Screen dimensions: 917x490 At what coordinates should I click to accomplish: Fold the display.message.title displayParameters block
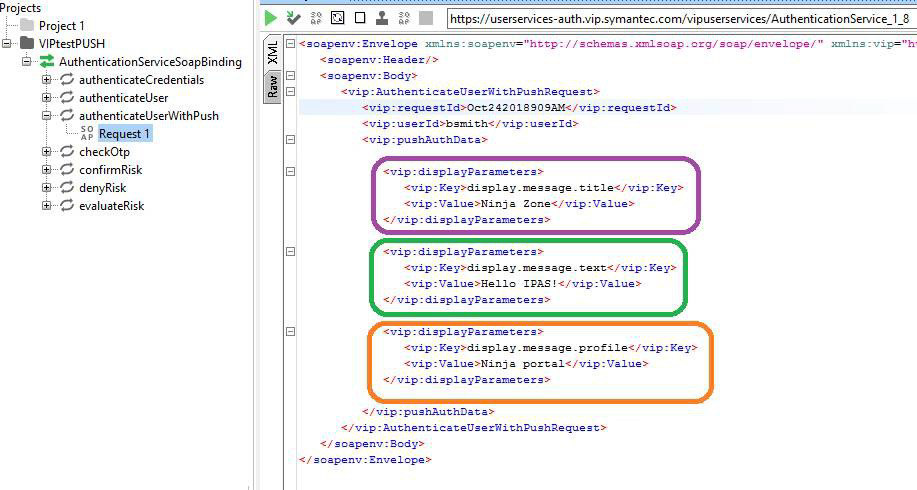[290, 172]
